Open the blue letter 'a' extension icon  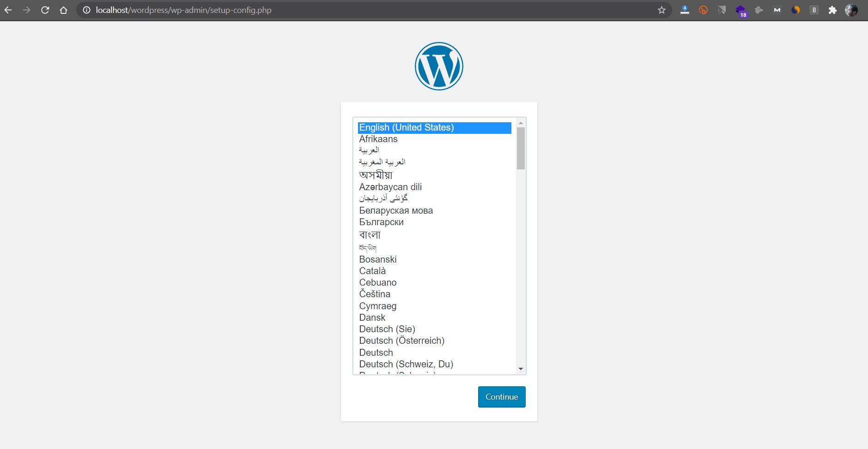685,10
